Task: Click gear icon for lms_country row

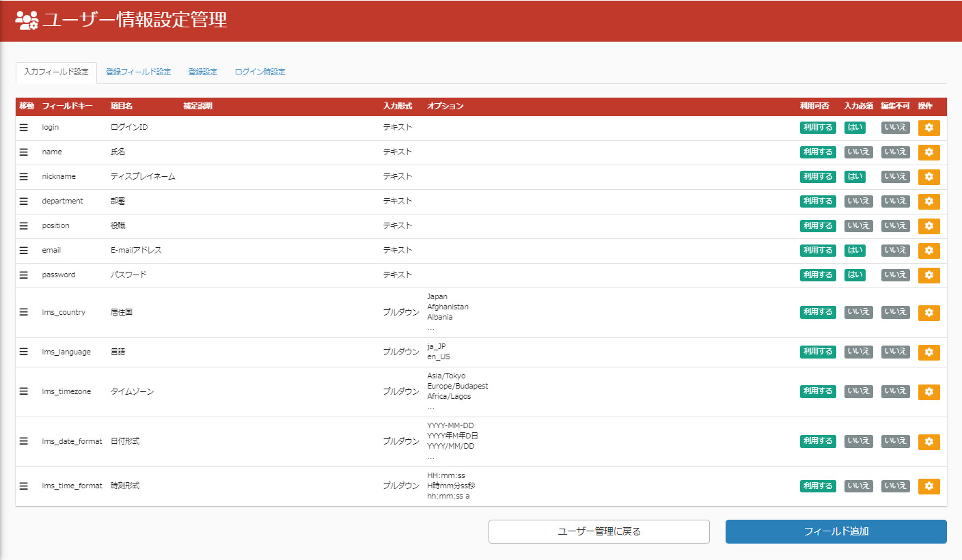Action: point(929,313)
